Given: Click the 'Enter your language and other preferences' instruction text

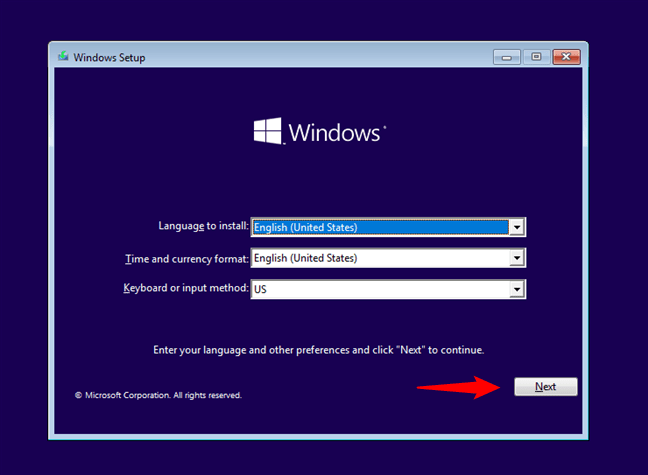Looking at the screenshot, I should (318, 350).
